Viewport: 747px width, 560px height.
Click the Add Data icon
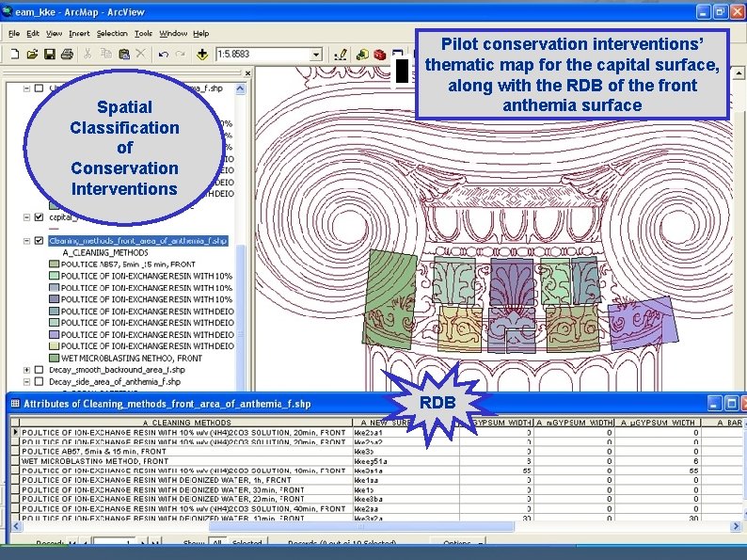pos(202,55)
